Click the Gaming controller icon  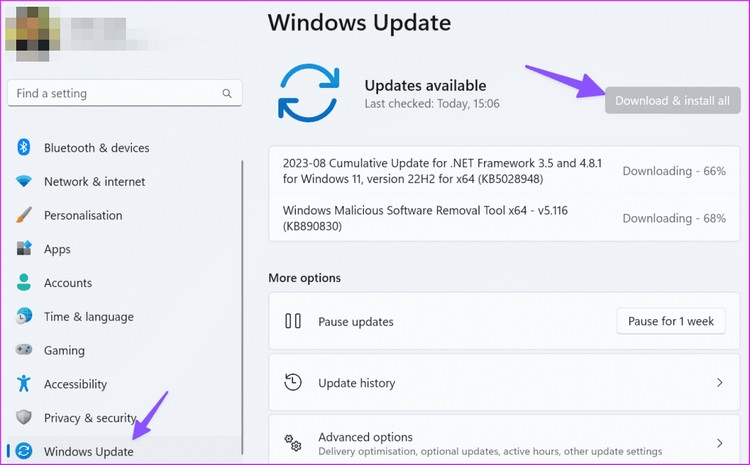pyautogui.click(x=23, y=349)
